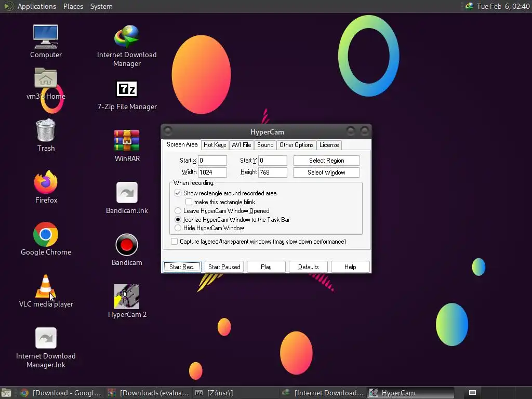
Task: Open the Internet Download Manager.lnk shortcut
Action: [x=46, y=338]
